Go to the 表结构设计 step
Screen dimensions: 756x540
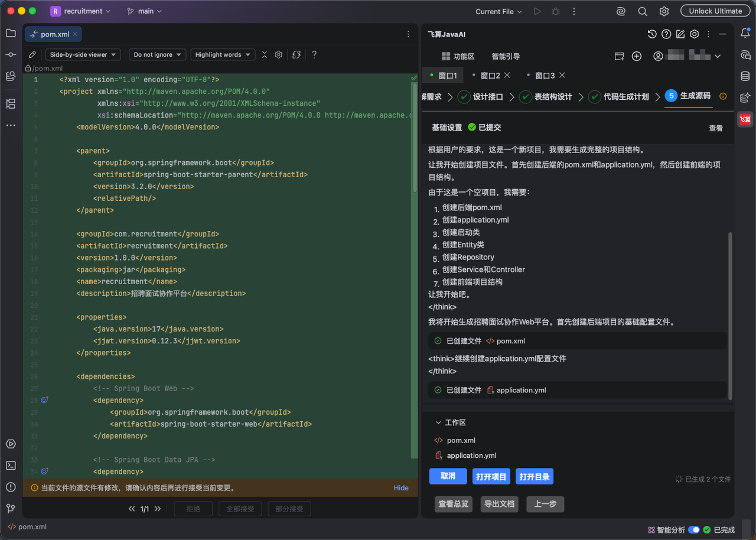pos(546,96)
